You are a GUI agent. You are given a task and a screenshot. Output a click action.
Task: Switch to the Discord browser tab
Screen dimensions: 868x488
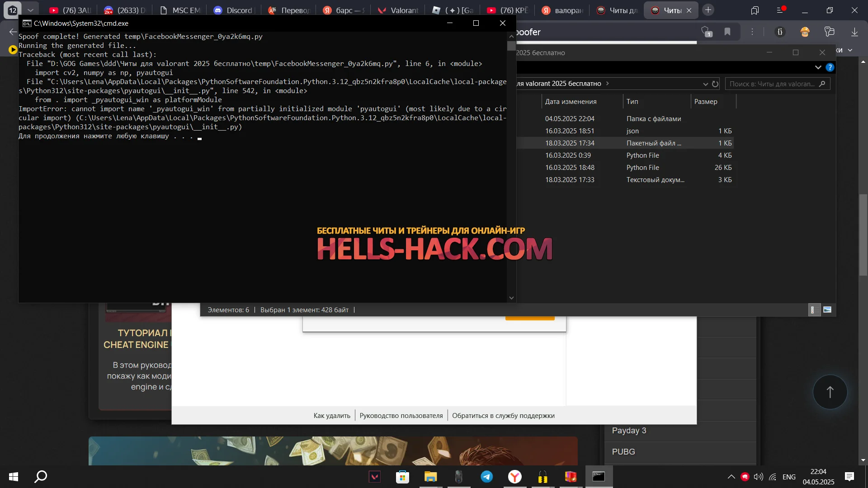point(234,10)
